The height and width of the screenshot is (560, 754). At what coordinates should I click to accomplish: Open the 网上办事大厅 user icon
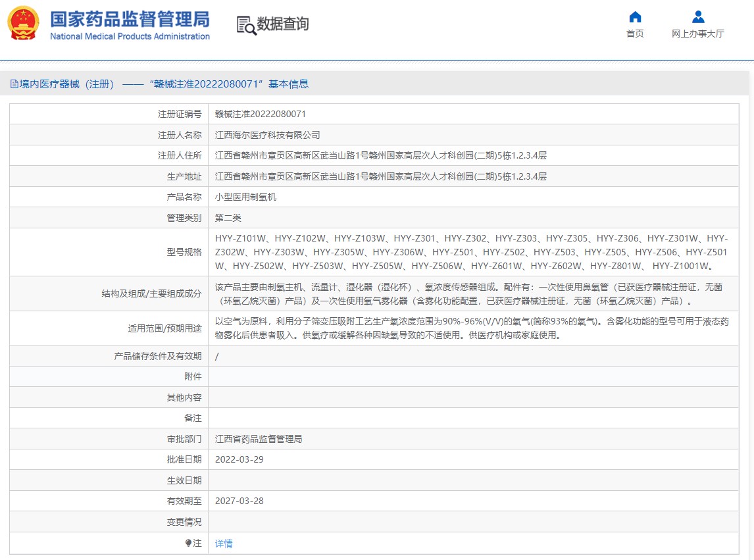tap(697, 17)
